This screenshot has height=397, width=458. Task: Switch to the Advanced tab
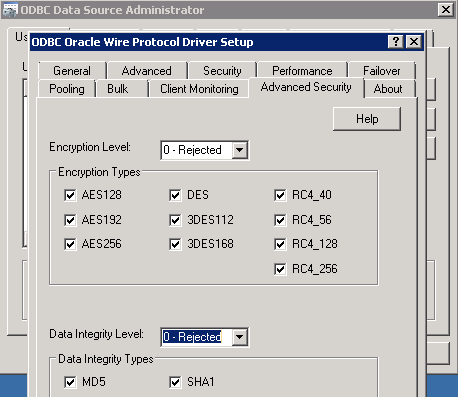(x=147, y=71)
